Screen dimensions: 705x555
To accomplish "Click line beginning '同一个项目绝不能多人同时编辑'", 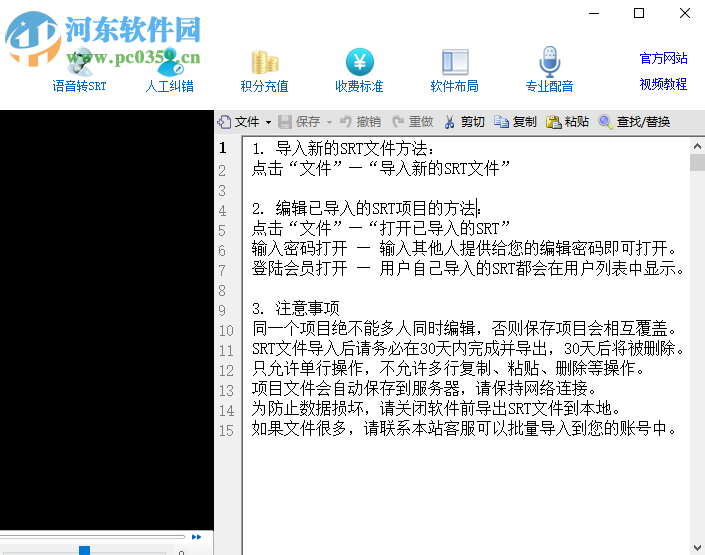I will pos(465,328).
